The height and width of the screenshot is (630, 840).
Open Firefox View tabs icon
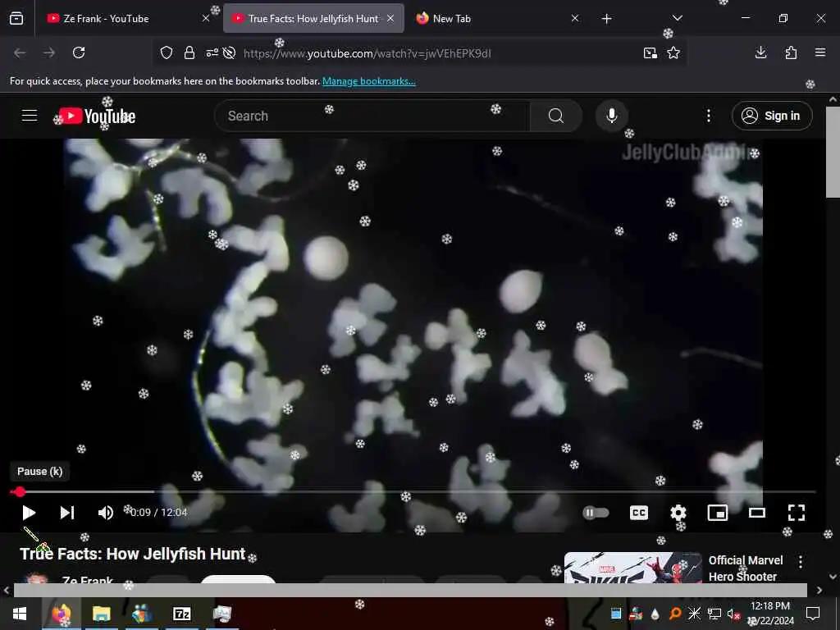point(16,19)
